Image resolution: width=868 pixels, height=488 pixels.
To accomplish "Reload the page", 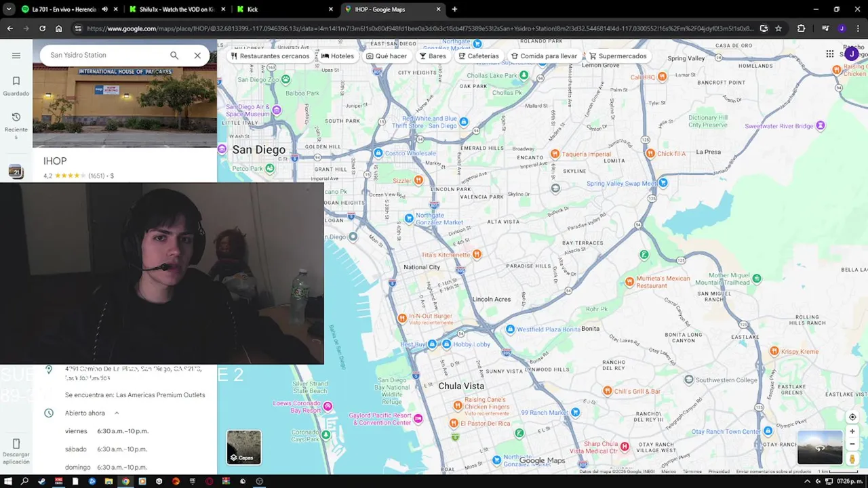I will pos(42,28).
